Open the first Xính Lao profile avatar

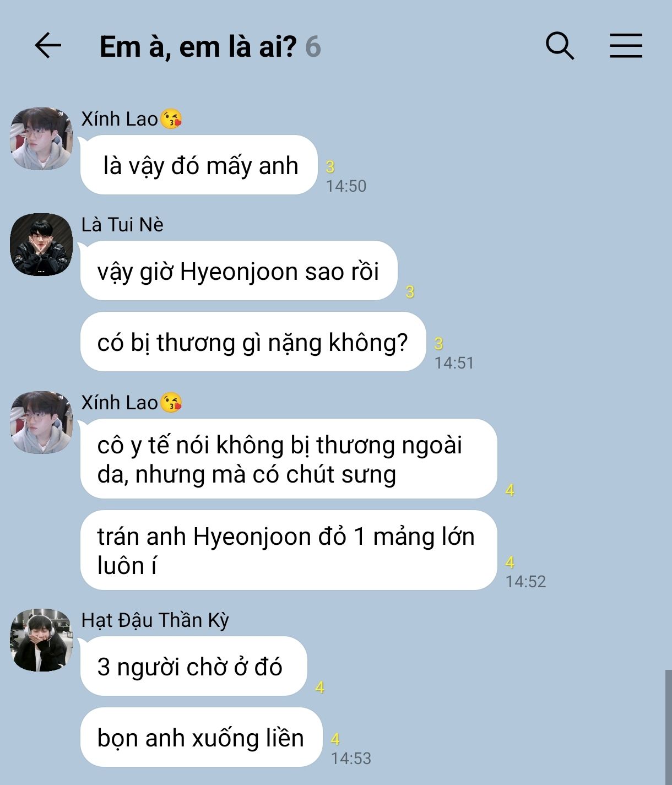pos(41,139)
